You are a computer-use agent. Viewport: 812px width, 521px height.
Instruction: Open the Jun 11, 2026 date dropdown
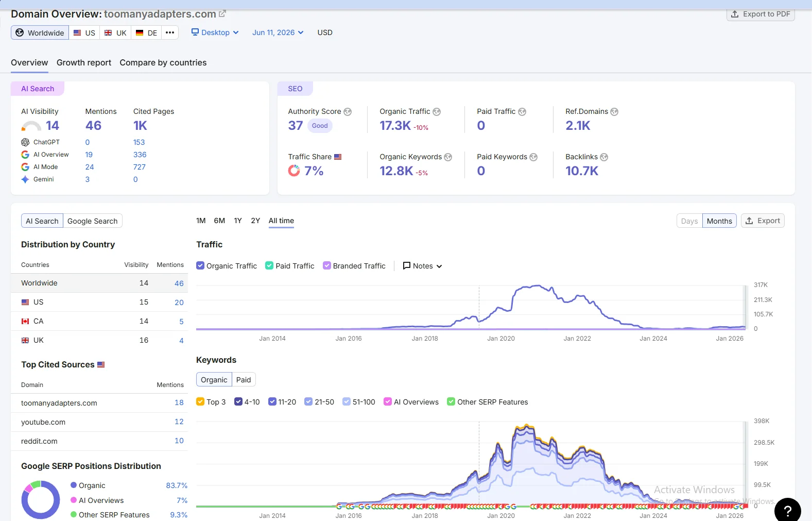click(278, 32)
